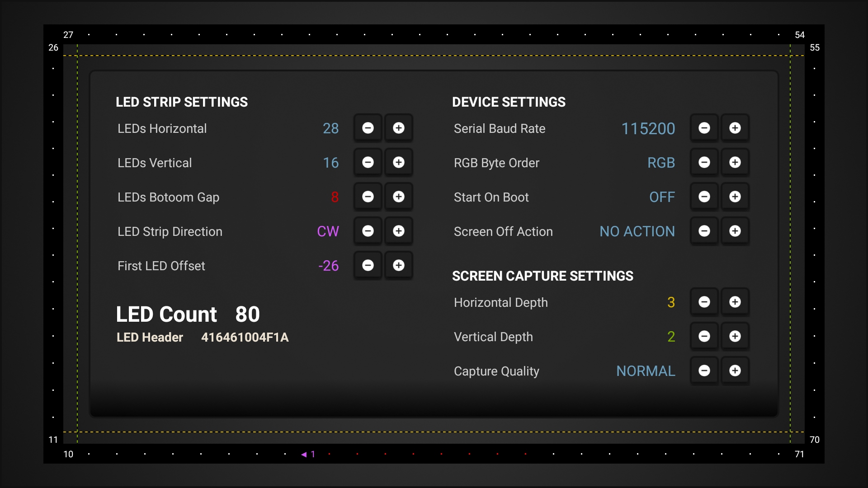Viewport: 868px width, 488px height.
Task: Click the first LED marker arrow
Action: [304, 455]
